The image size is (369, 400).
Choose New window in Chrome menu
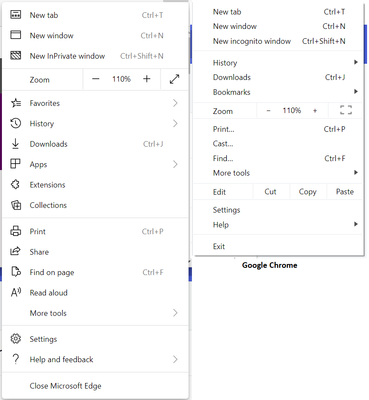point(235,26)
